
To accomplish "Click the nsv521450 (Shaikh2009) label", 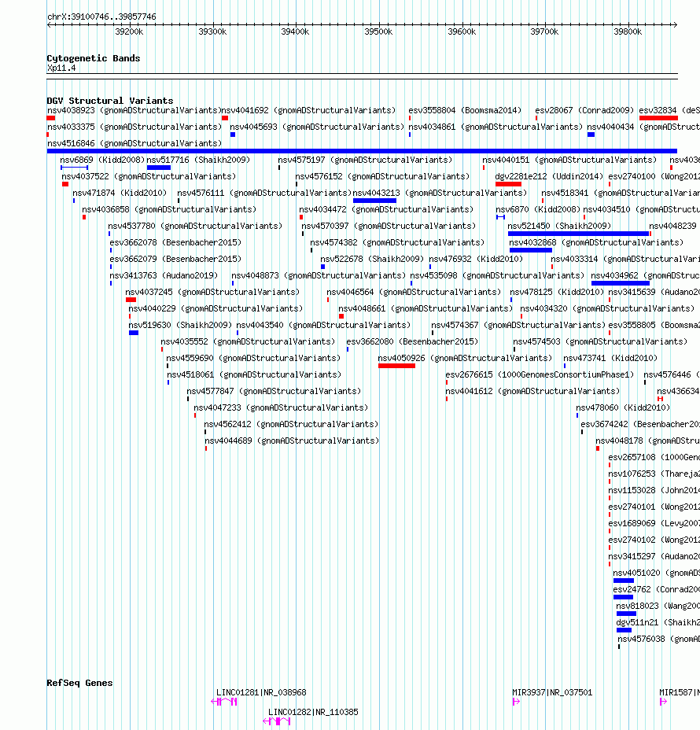I will coord(559,227).
